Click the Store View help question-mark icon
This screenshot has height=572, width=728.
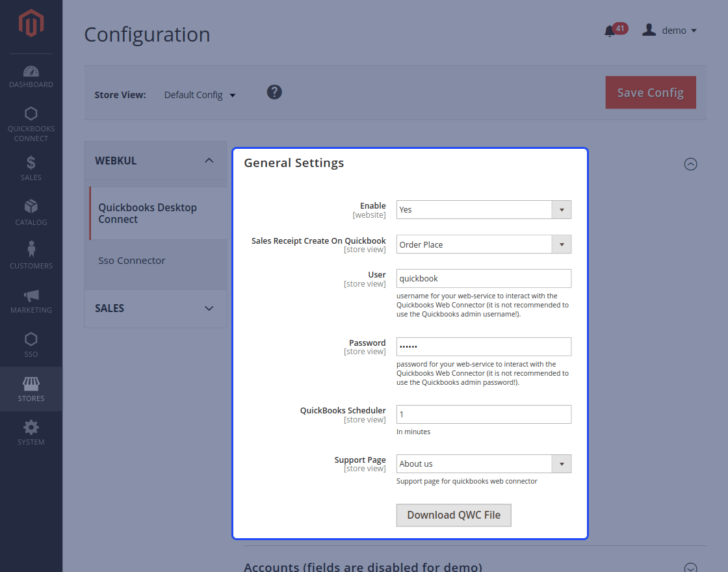pyautogui.click(x=274, y=92)
